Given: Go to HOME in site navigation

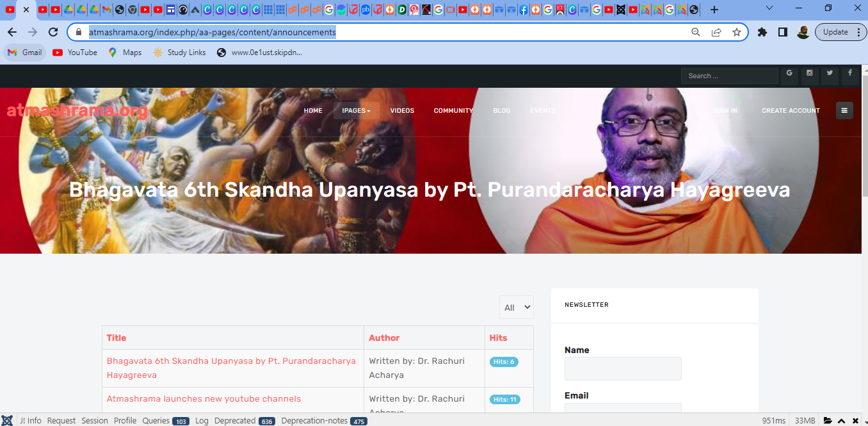Looking at the screenshot, I should (313, 111).
